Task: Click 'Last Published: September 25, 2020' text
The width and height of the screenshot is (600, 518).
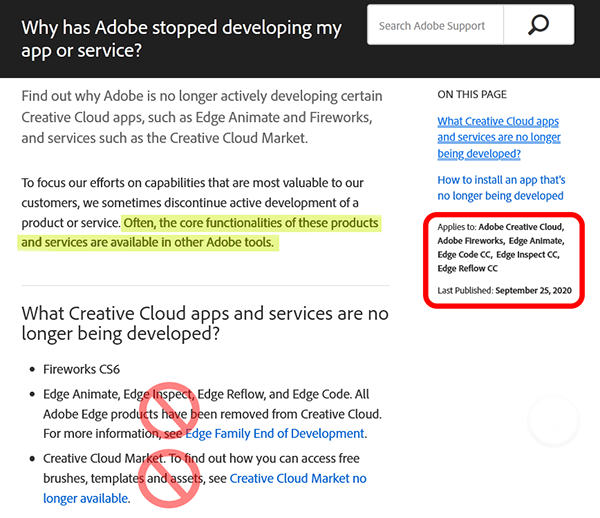Action: pyautogui.click(x=504, y=290)
